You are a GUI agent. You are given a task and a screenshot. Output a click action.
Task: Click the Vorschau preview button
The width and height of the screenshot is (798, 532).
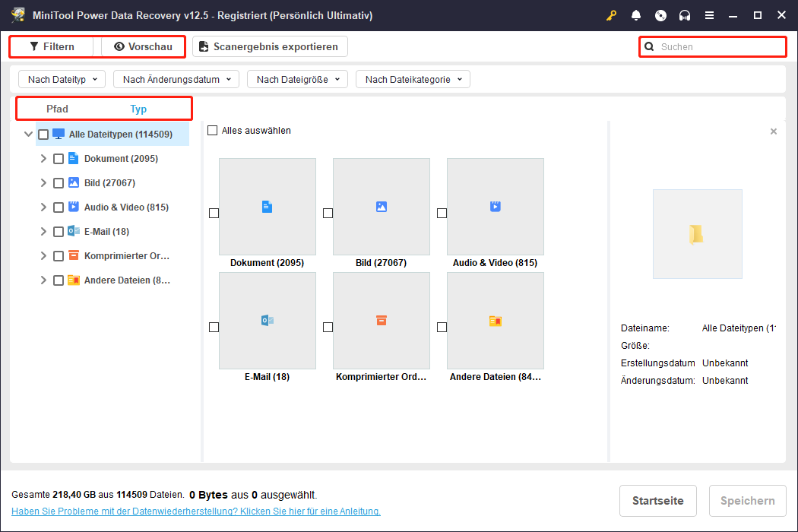tap(143, 46)
